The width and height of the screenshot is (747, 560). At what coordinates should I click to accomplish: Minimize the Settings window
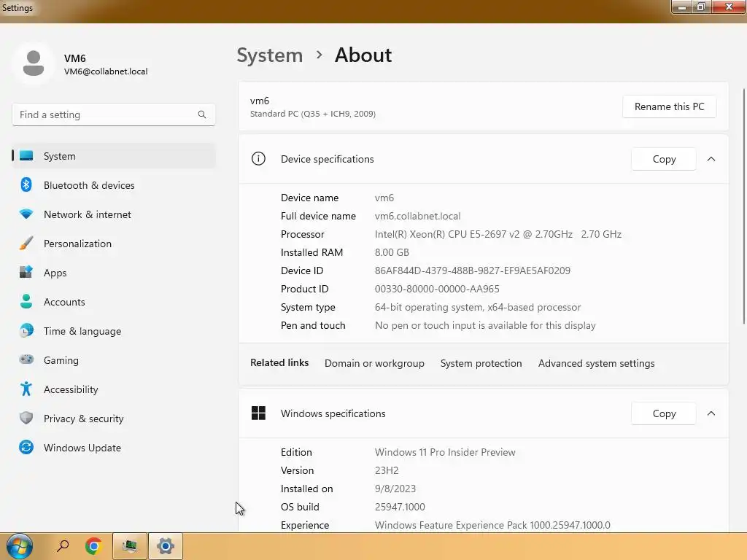coord(682,7)
